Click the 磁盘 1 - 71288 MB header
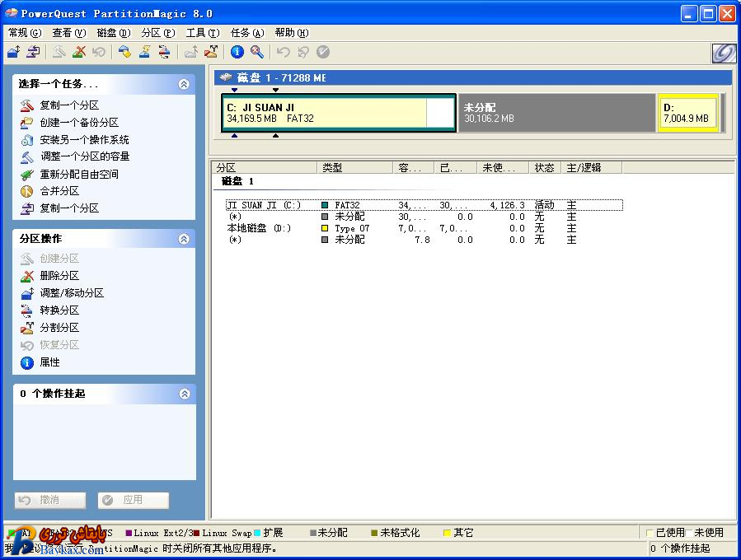 (x=473, y=78)
